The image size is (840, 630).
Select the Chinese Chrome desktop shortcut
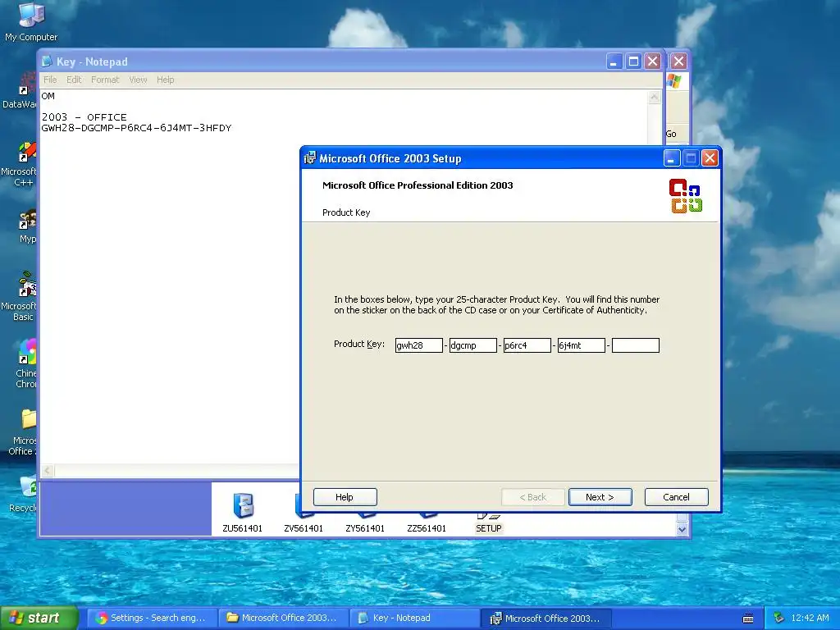tap(25, 363)
